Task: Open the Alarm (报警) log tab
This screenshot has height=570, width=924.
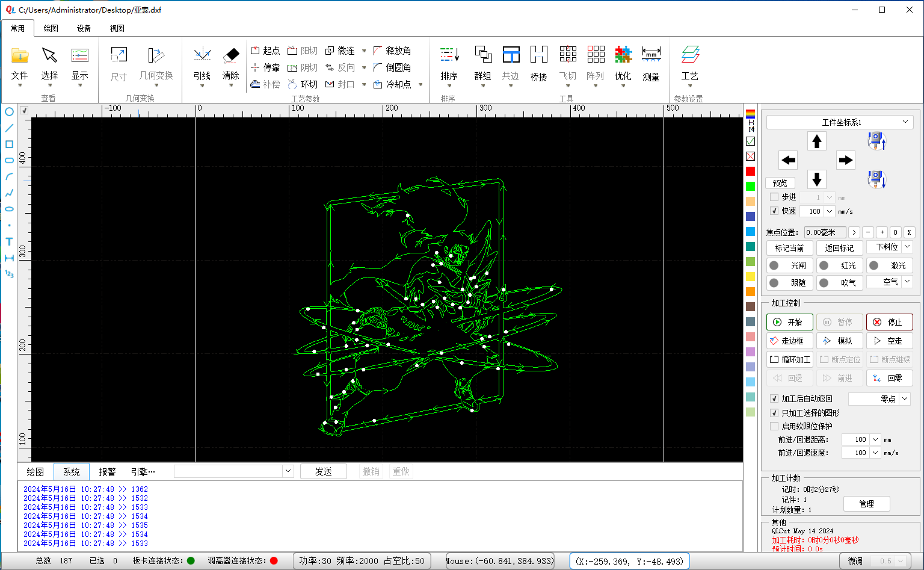Action: point(107,472)
